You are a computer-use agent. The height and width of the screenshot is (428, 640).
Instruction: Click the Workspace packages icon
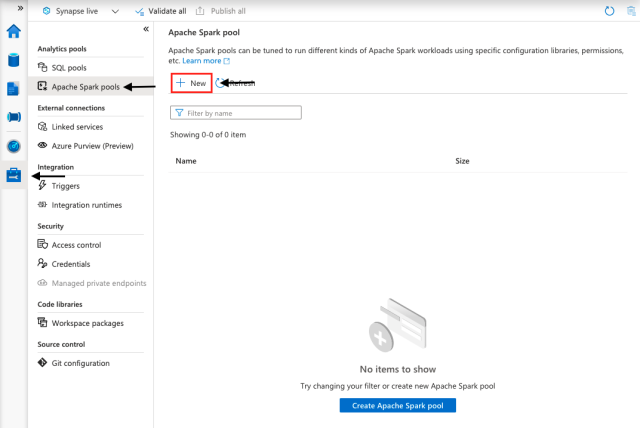tap(42, 322)
